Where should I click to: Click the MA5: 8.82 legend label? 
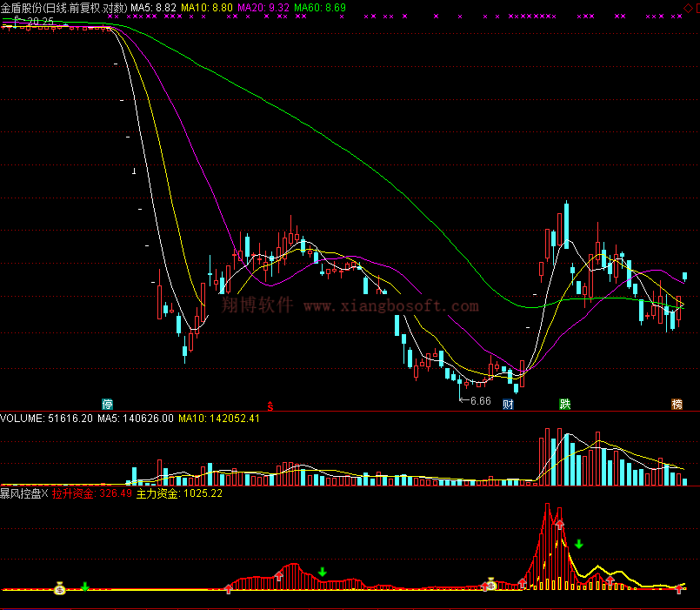154,8
